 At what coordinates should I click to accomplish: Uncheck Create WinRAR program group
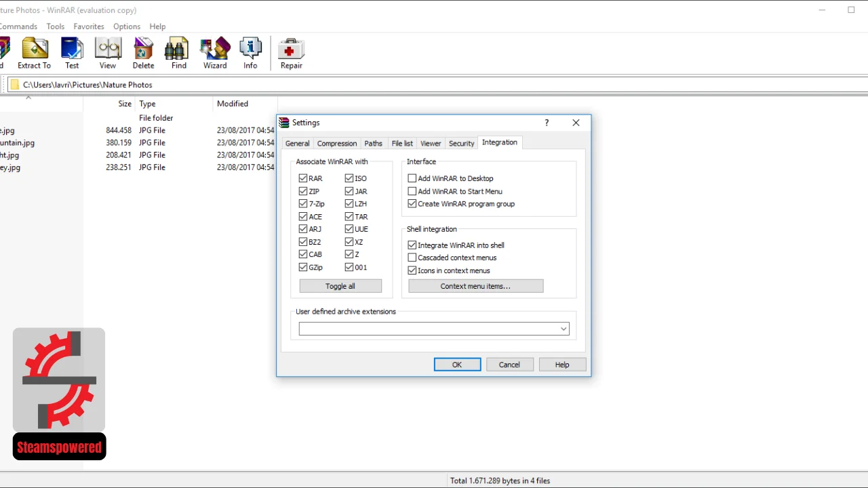point(412,203)
